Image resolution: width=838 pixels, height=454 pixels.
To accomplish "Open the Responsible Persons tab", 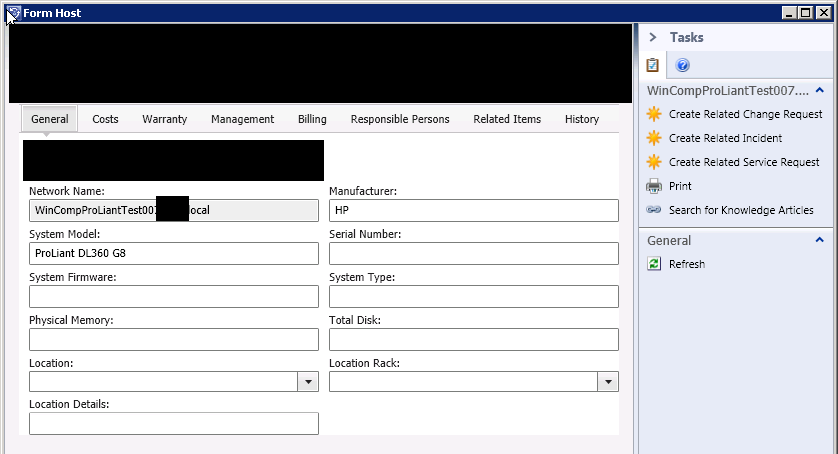I will pyautogui.click(x=400, y=119).
